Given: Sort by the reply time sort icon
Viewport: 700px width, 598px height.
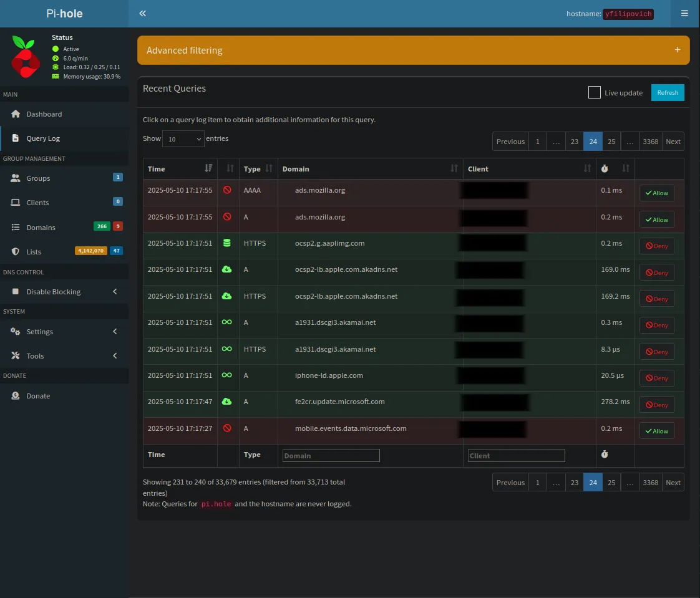Looking at the screenshot, I should click(x=626, y=168).
